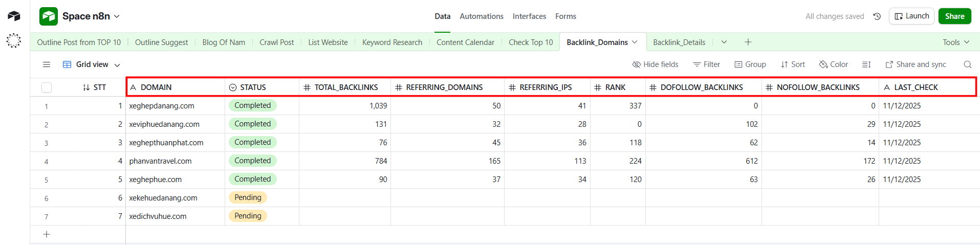Image resolution: width=980 pixels, height=245 pixels.
Task: Open the Tools dropdown
Action: (x=956, y=42)
